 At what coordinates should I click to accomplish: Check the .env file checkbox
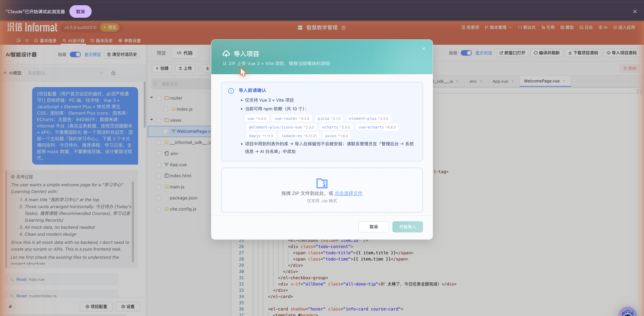[158, 153]
